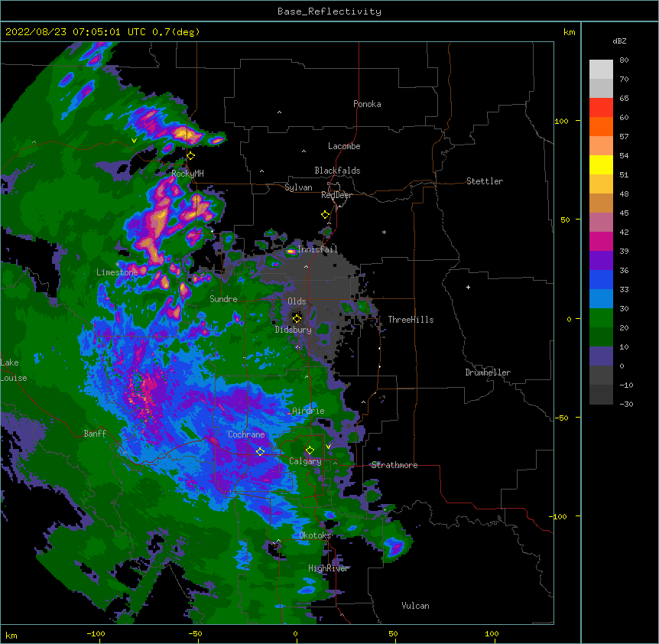659x644 pixels.
Task: Click the asterisk marker east of Innisfail
Action: coord(384,232)
